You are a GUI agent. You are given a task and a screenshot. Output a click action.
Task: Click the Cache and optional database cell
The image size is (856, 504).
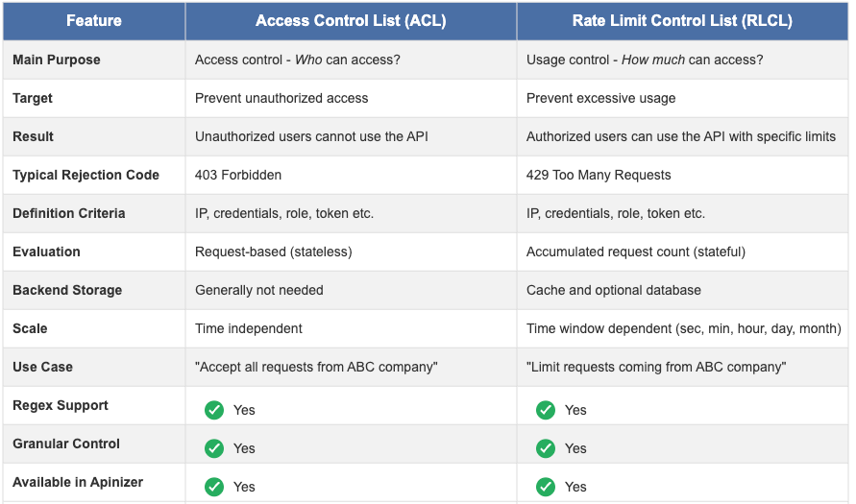pos(614,290)
